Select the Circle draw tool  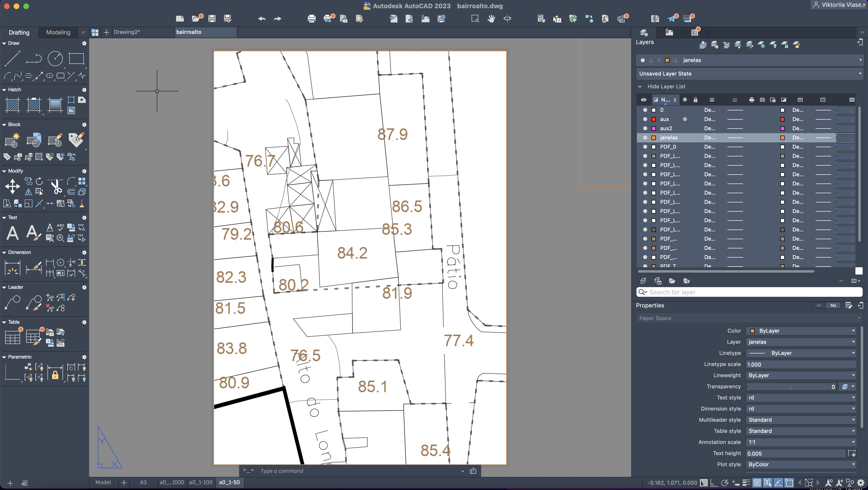click(x=55, y=59)
